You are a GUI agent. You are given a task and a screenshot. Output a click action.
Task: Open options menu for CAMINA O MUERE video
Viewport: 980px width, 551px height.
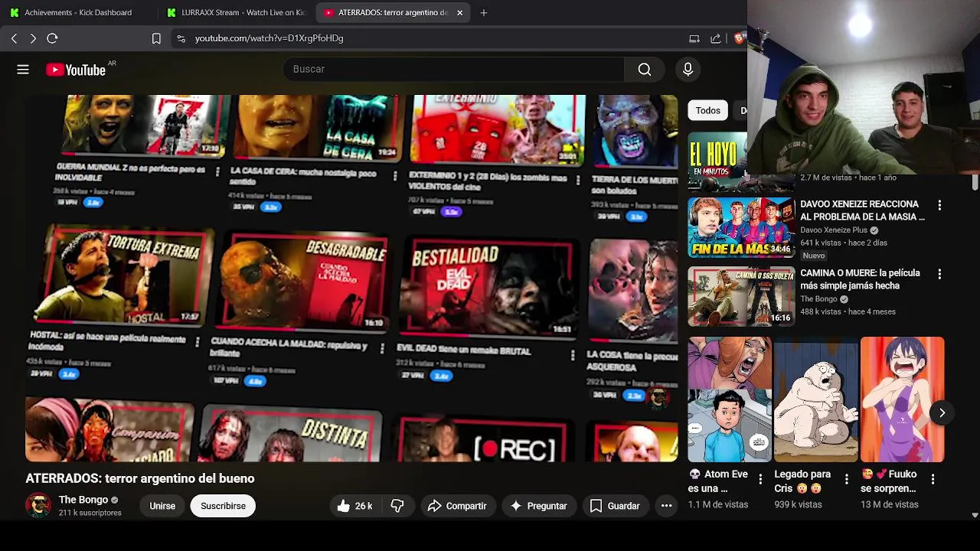pos(939,274)
